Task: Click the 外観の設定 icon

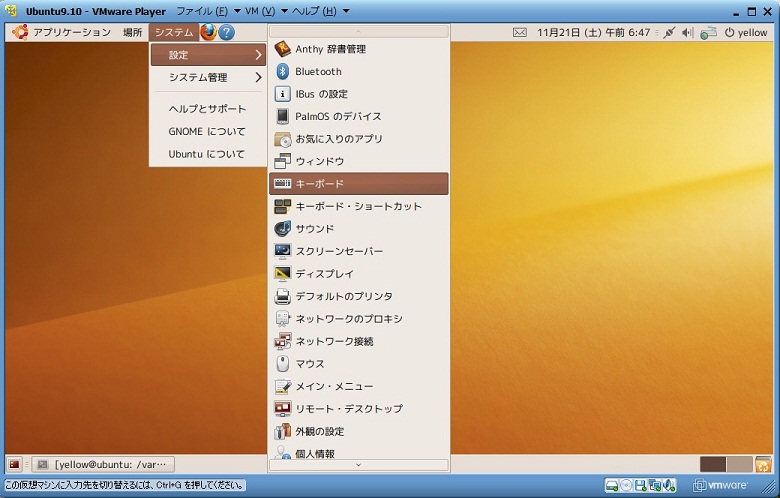Action: [283, 431]
